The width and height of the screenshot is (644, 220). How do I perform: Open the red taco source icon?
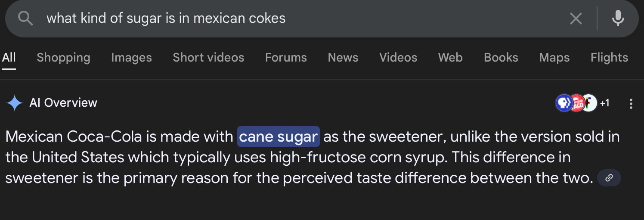click(x=577, y=103)
